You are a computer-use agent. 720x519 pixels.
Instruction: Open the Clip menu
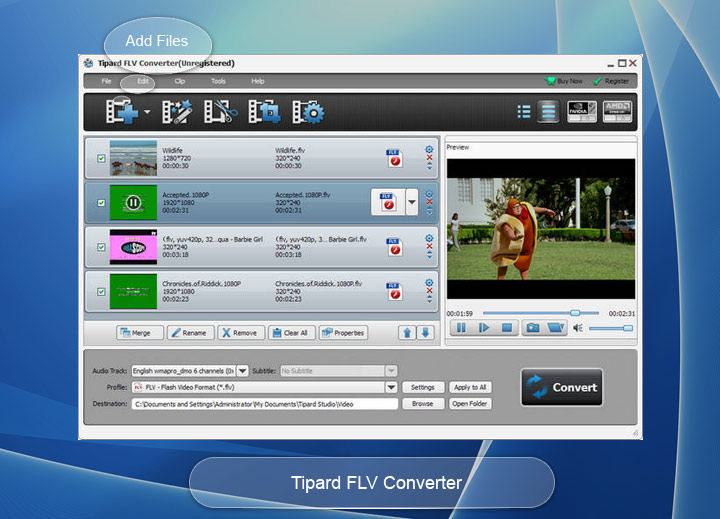(180, 81)
